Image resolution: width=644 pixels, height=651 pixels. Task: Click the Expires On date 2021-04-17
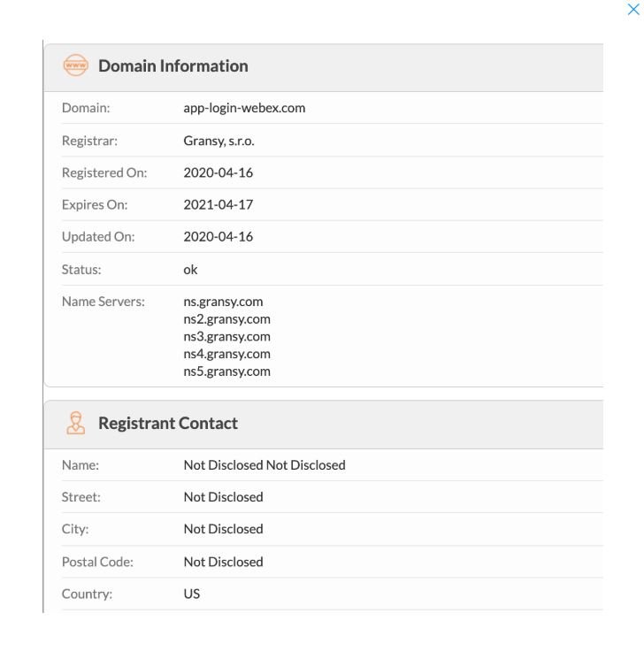click(x=218, y=204)
